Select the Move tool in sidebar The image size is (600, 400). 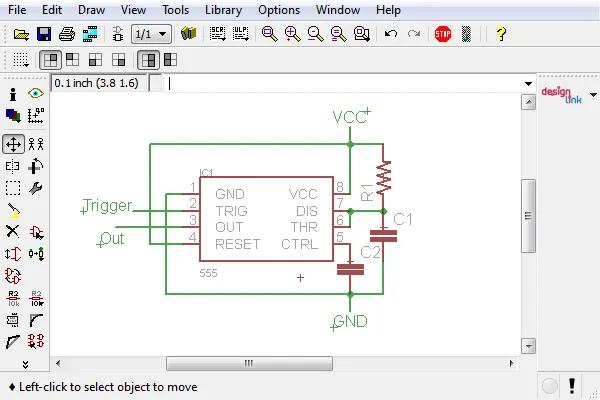(13, 144)
